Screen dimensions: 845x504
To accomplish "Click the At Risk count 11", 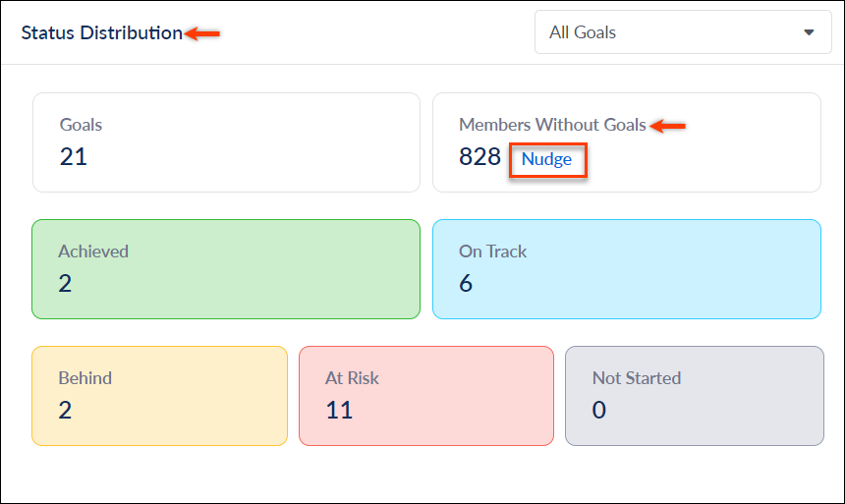I will pos(339,411).
